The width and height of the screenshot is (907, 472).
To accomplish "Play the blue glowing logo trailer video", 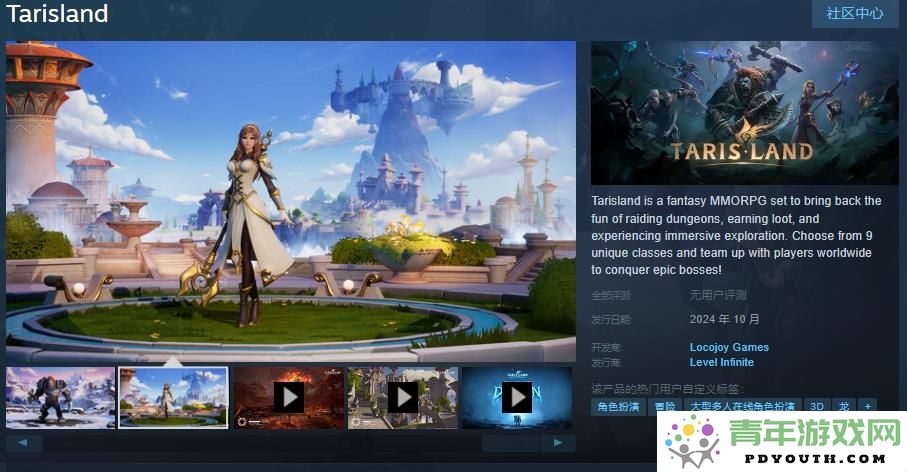I will tap(517, 398).
